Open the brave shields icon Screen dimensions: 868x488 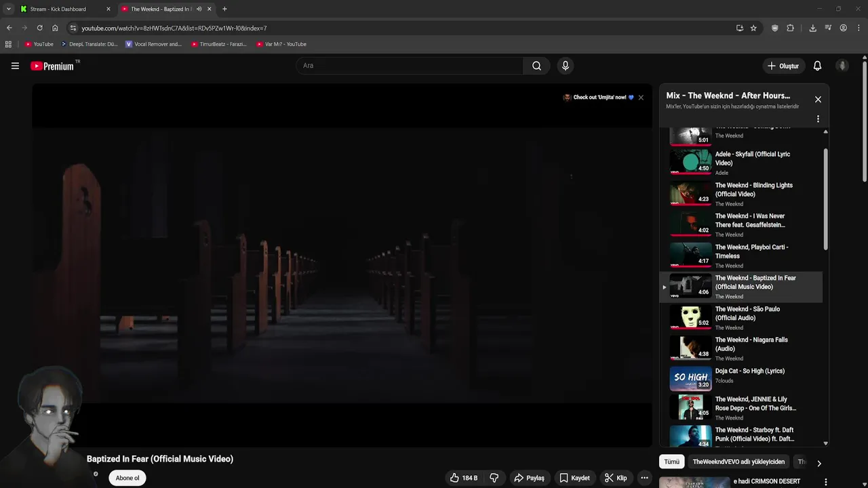(x=775, y=28)
